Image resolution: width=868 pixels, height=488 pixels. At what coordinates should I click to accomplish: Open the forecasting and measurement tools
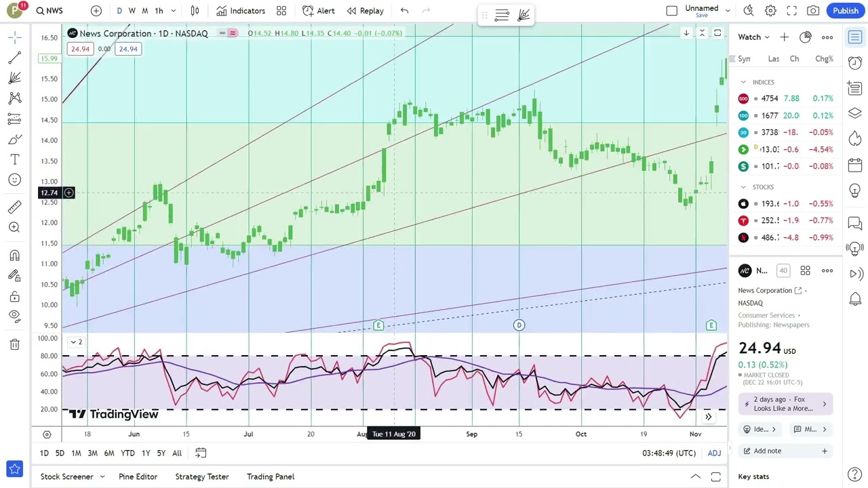15,119
